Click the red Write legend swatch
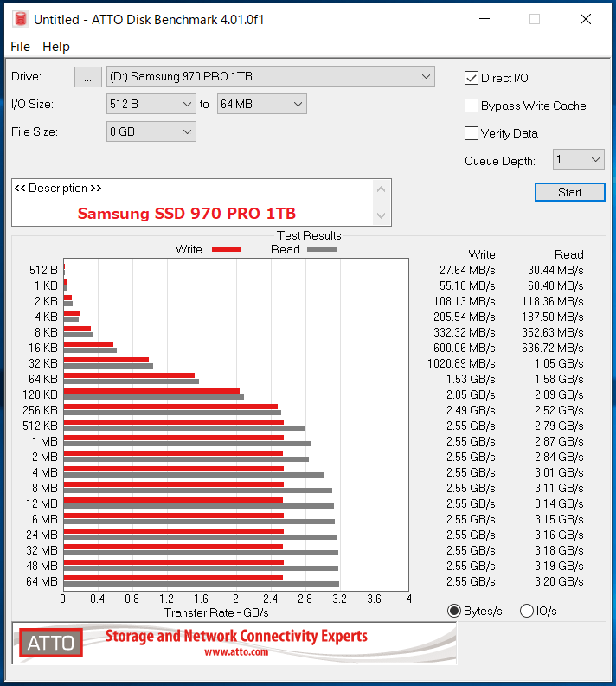 pos(227,249)
